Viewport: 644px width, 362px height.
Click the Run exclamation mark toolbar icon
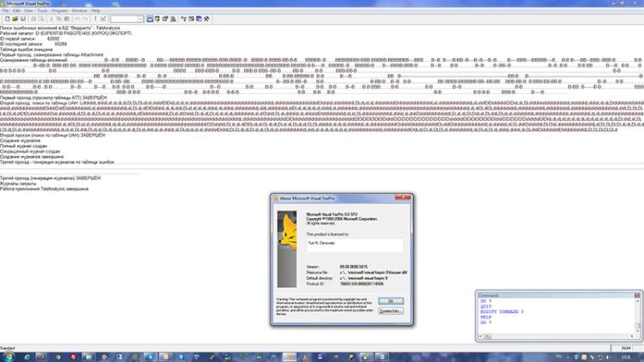coord(96,19)
